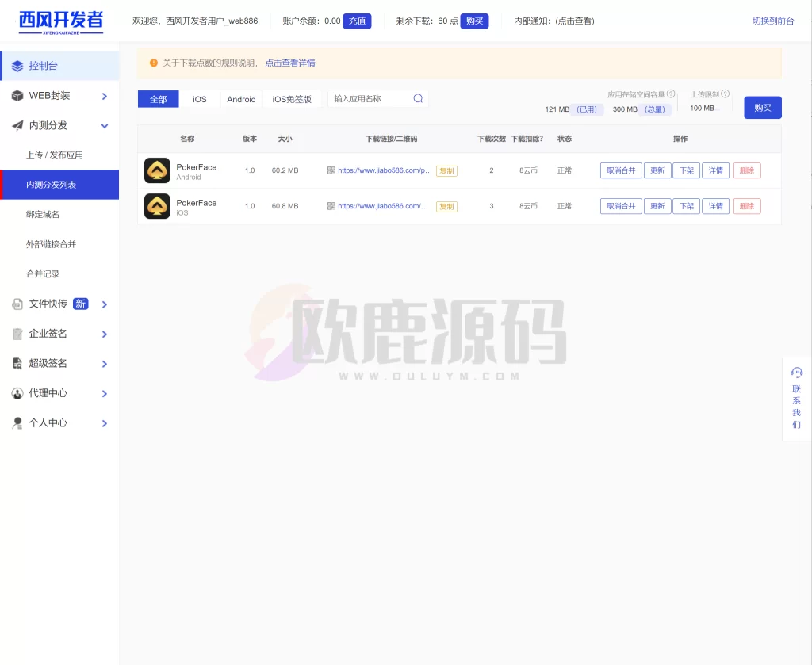812x665 pixels.
Task: Open the 联系我们 floating contact widget
Action: pos(796,396)
